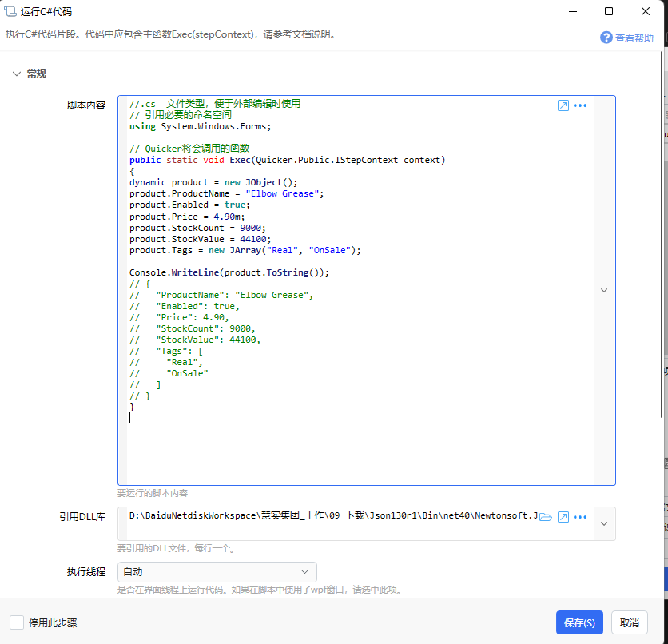
Task: Click the product.Tags JArray code line
Action: click(245, 250)
